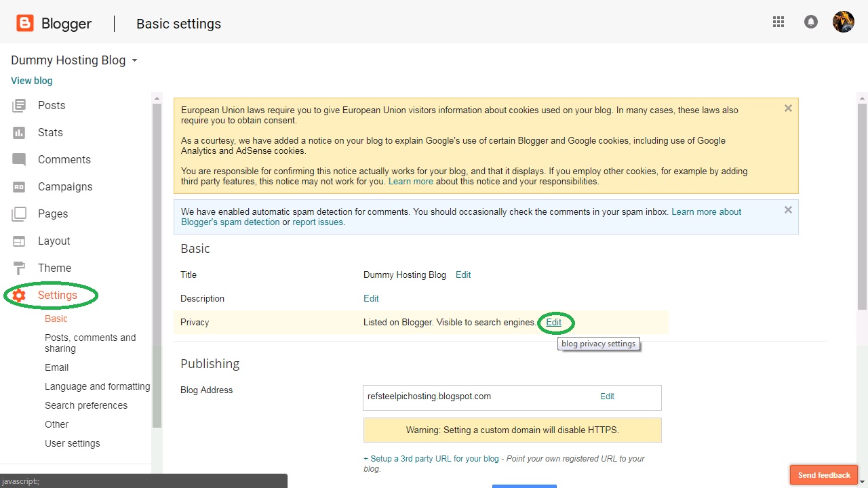Open the Layout section icon
The width and height of the screenshot is (868, 488).
(19, 241)
